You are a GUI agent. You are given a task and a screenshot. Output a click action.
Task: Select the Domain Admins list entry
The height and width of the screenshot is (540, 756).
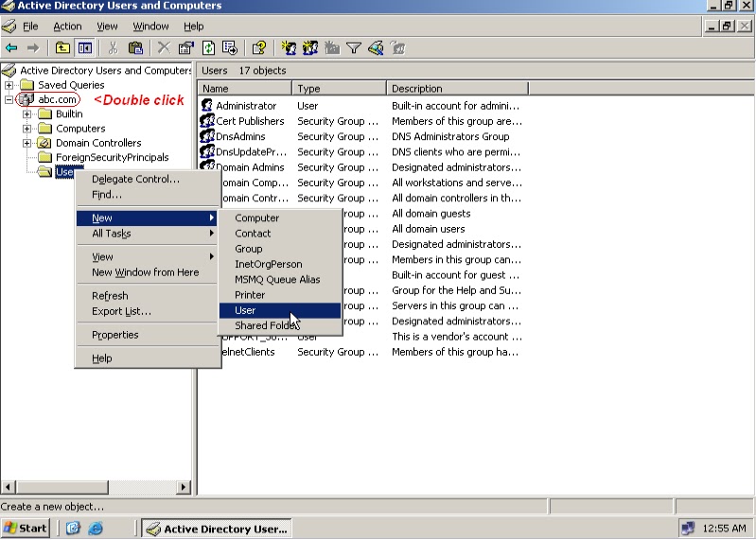point(250,167)
